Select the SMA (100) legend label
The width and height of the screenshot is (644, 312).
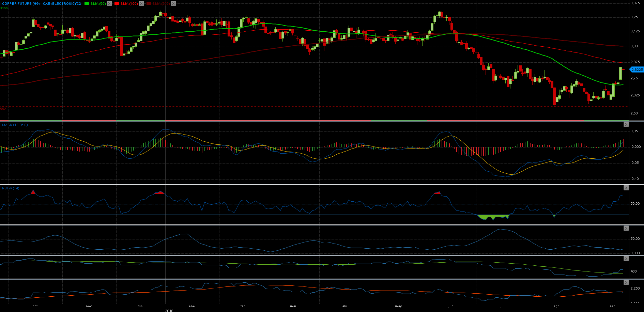point(129,3)
